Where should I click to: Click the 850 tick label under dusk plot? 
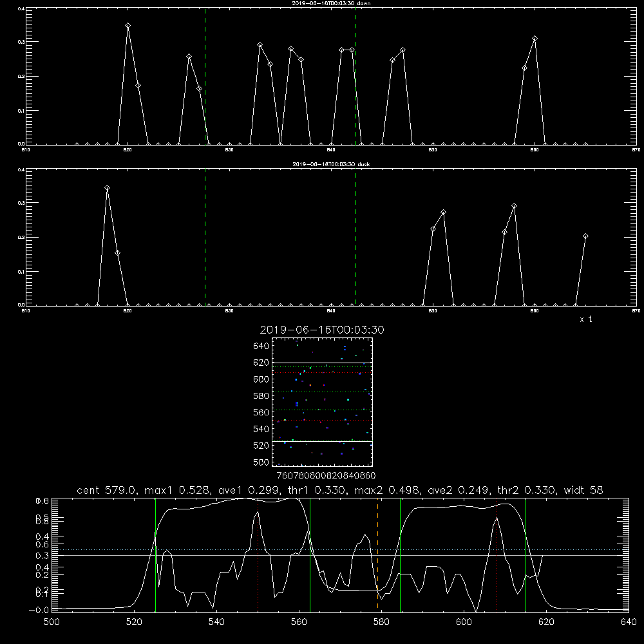pyautogui.click(x=433, y=311)
